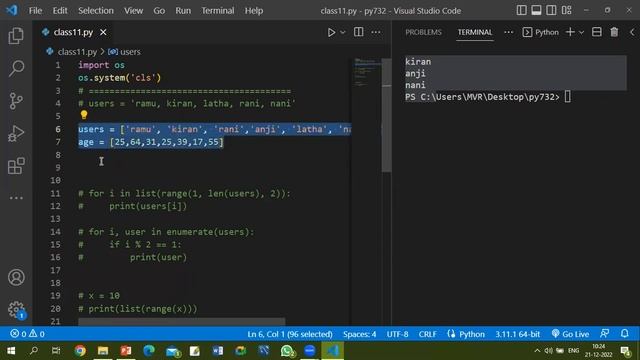Click inside the terminal prompt line
The width and height of the screenshot is (640, 360).
click(488, 97)
